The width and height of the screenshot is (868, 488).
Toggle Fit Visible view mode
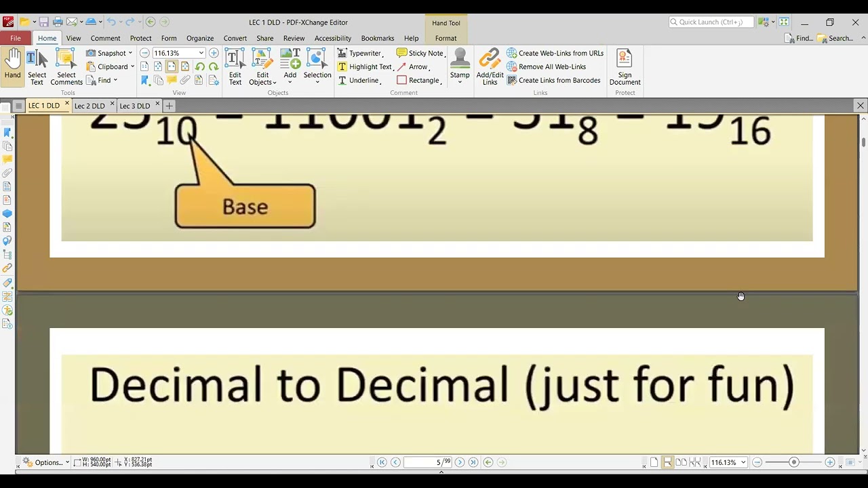pyautogui.click(x=184, y=66)
